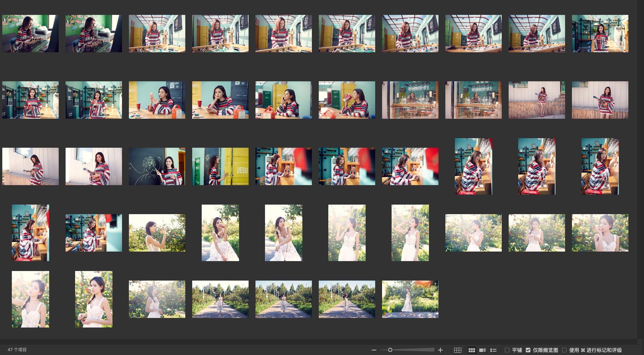Image resolution: width=644 pixels, height=355 pixels.
Task: Enable the 平铺 checkbox
Action: pyautogui.click(x=507, y=350)
